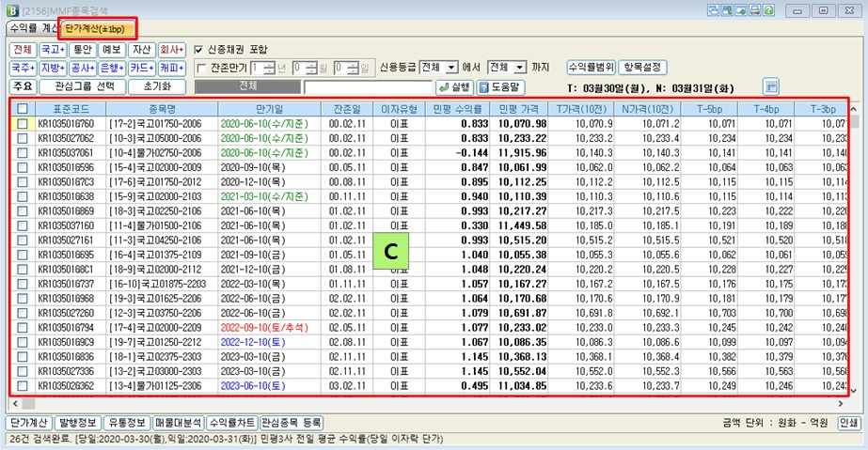Click the 수익률범위 button

(x=591, y=68)
